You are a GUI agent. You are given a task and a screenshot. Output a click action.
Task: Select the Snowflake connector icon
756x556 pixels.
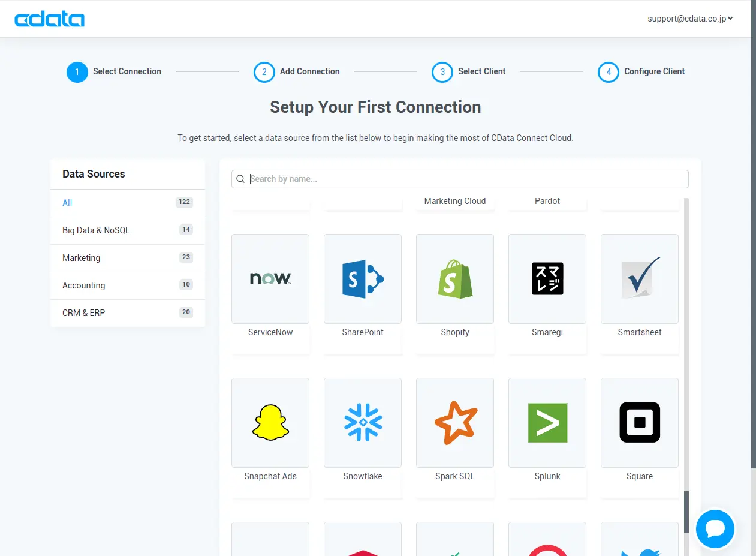(x=363, y=422)
